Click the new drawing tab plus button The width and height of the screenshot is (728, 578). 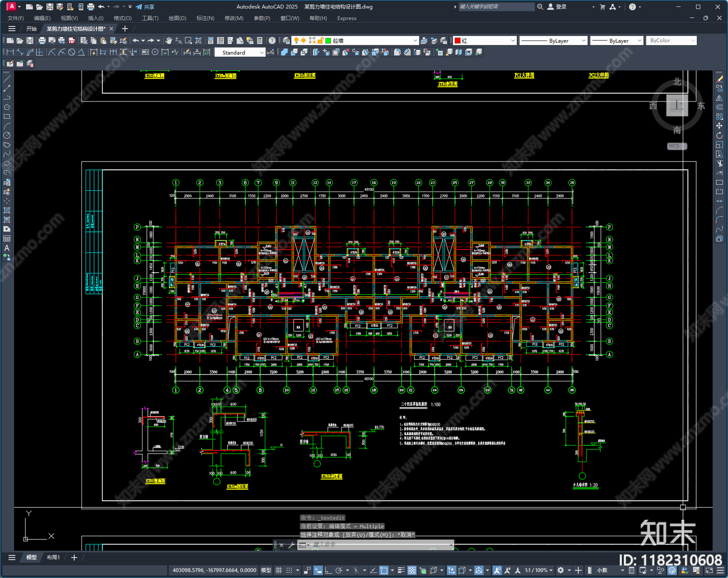point(125,29)
